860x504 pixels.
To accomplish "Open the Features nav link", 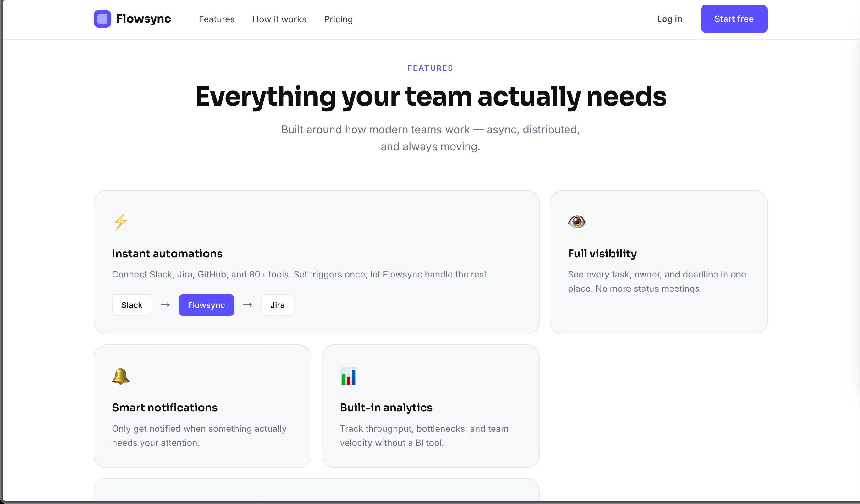I will coord(217,19).
